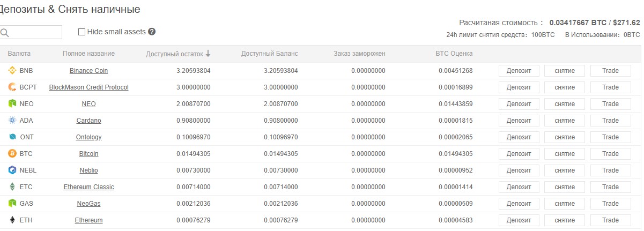
Task: Click Депозит in the ETC row
Action: coord(519,187)
